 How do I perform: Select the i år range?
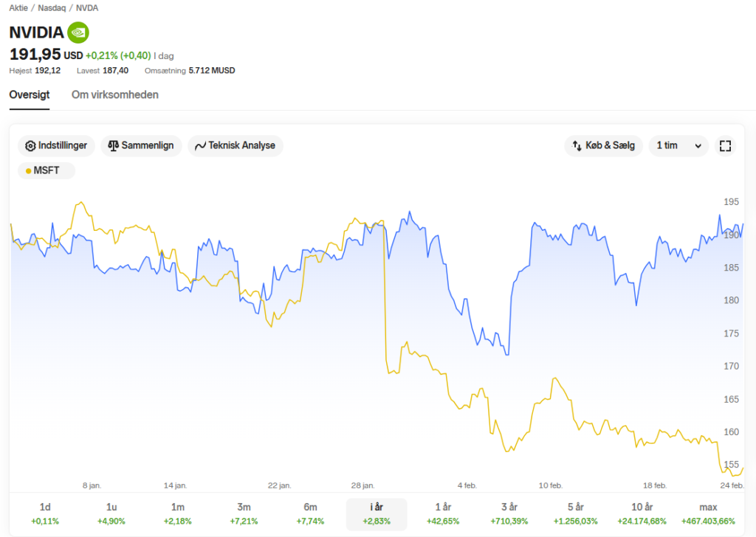[377, 514]
